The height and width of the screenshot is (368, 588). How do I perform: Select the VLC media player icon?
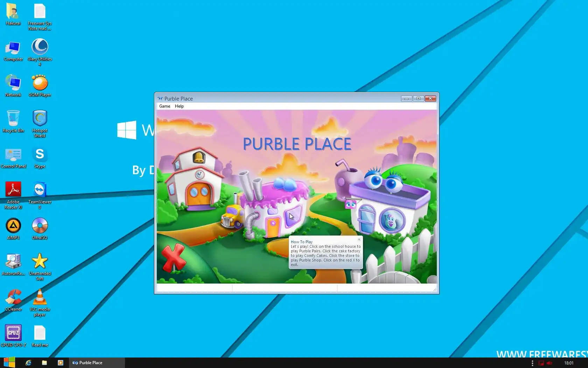pos(40,302)
